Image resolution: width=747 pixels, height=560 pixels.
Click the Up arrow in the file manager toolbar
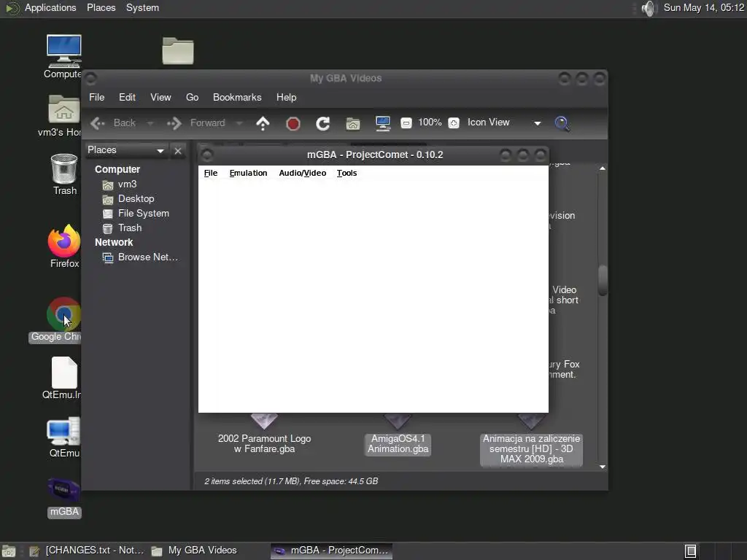click(263, 123)
